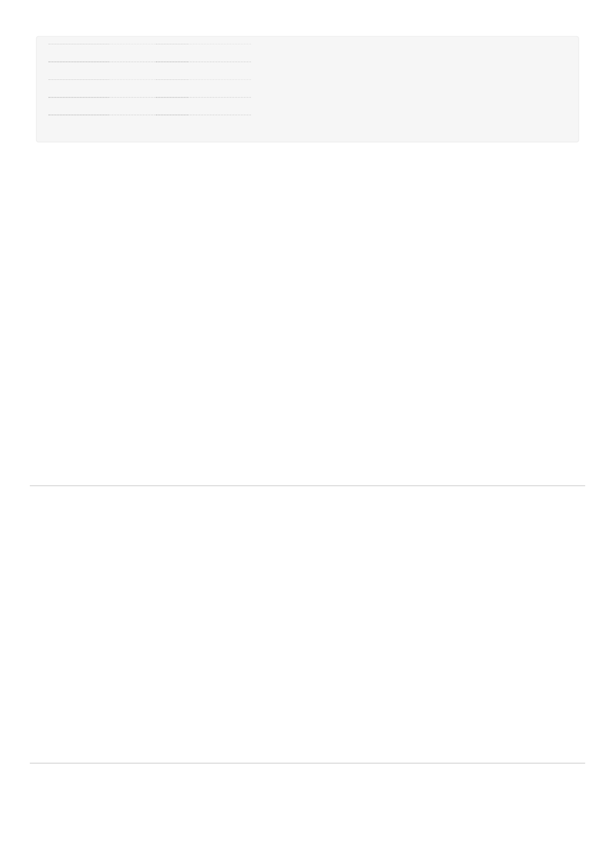Select the left segment of the top dotted line
The width and height of the screenshot is (613, 868).
click(x=79, y=44)
